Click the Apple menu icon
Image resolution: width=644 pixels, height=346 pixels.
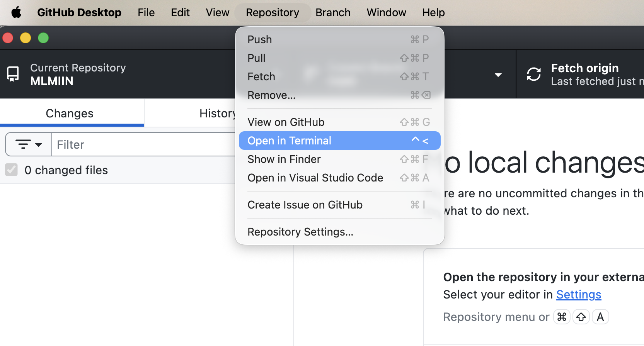pos(16,12)
